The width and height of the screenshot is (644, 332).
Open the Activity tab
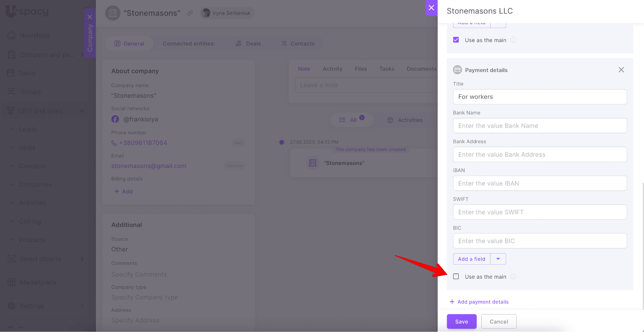tap(332, 69)
